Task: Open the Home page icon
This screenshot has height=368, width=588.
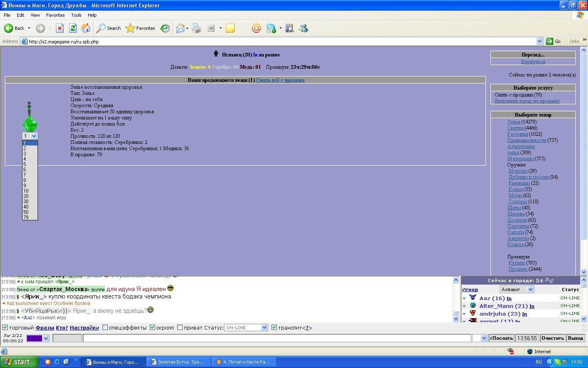Action: (86, 28)
